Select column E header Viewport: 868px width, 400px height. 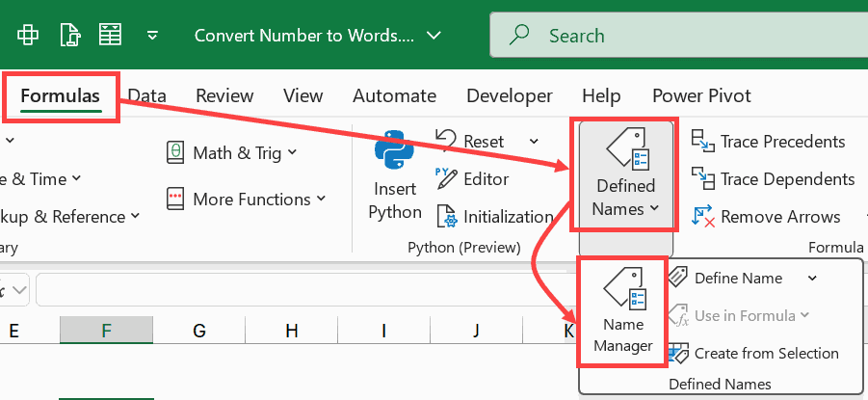click(x=13, y=332)
